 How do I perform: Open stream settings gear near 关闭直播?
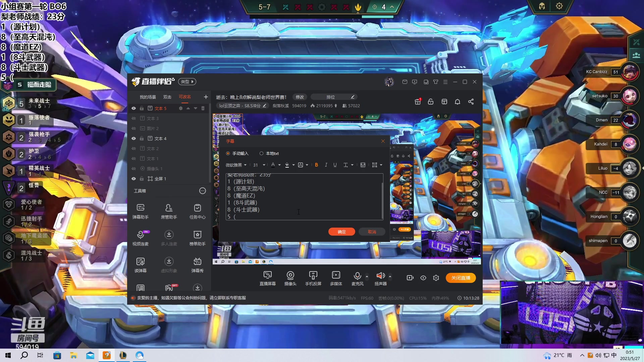click(436, 278)
